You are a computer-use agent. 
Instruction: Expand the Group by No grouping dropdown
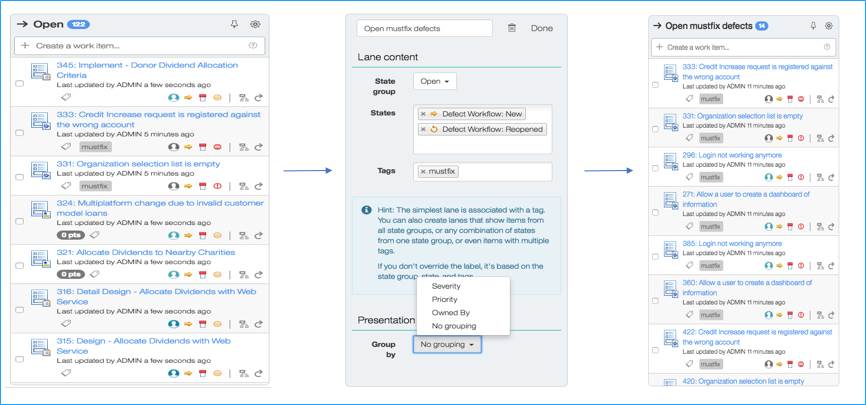pos(446,345)
